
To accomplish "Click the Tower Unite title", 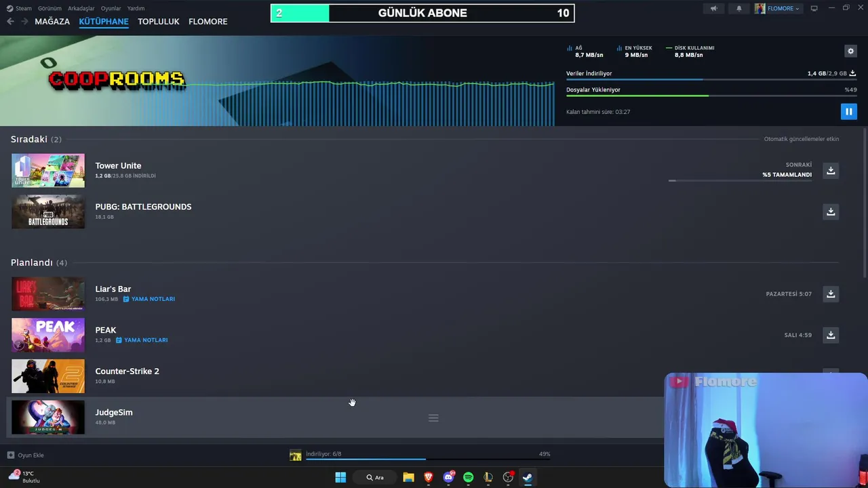I will [x=118, y=165].
